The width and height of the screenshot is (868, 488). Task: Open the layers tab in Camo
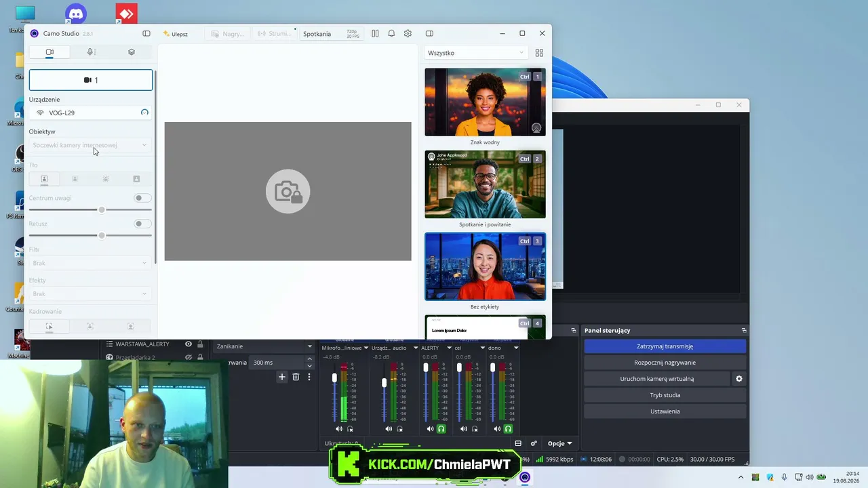tap(132, 52)
